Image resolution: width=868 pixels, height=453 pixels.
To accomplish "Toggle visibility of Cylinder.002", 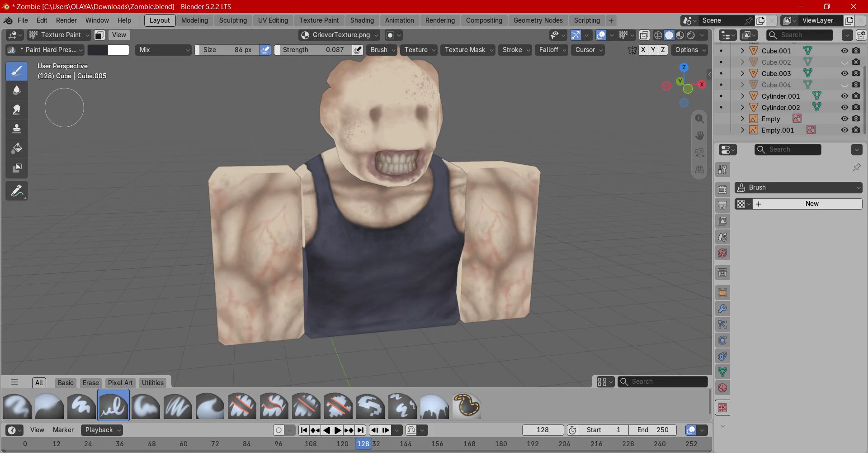I will (x=844, y=107).
